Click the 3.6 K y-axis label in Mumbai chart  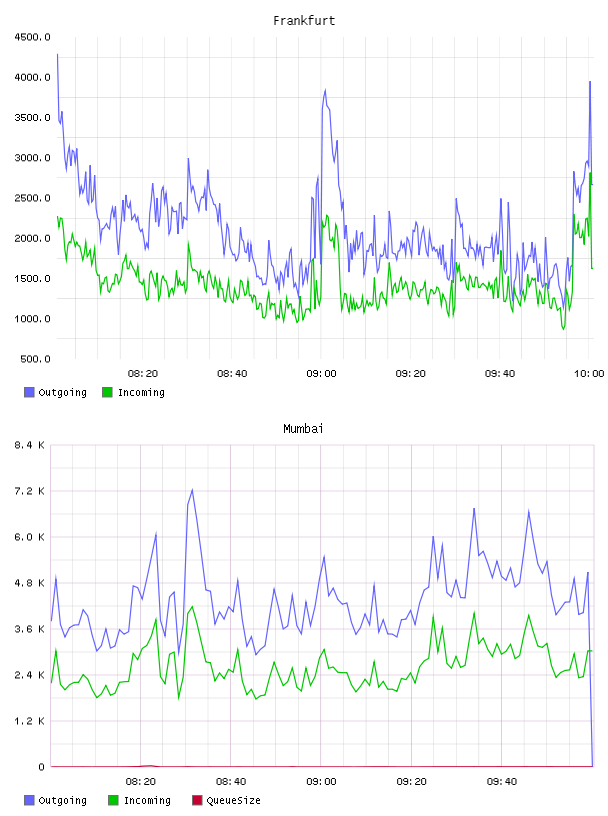[29, 629]
